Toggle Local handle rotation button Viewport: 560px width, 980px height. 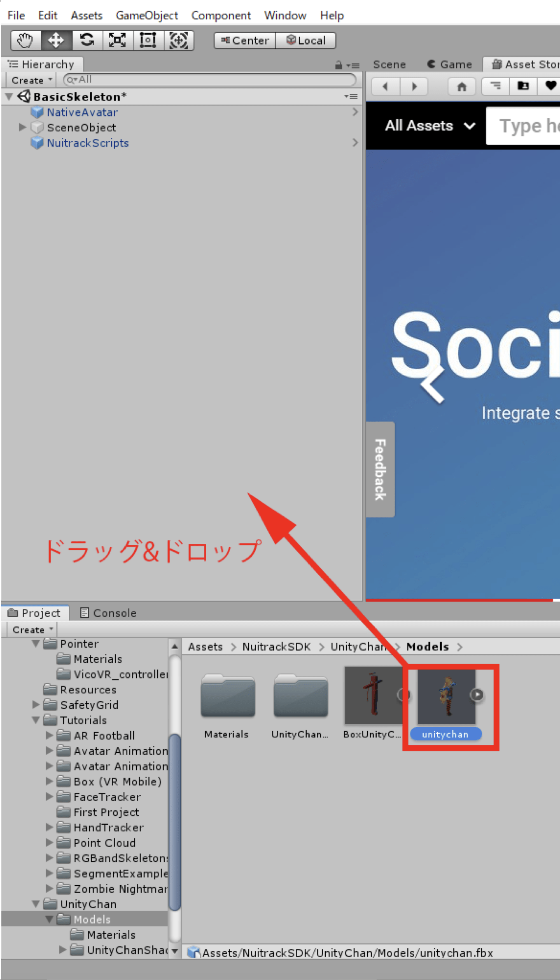(x=306, y=40)
